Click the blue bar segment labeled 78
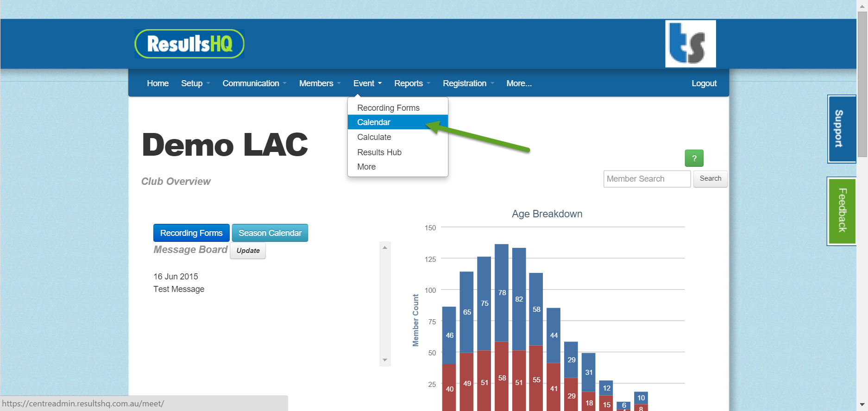 pos(502,293)
